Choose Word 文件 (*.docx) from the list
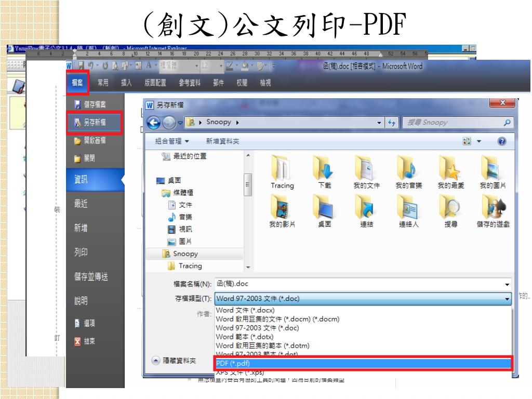 363,310
